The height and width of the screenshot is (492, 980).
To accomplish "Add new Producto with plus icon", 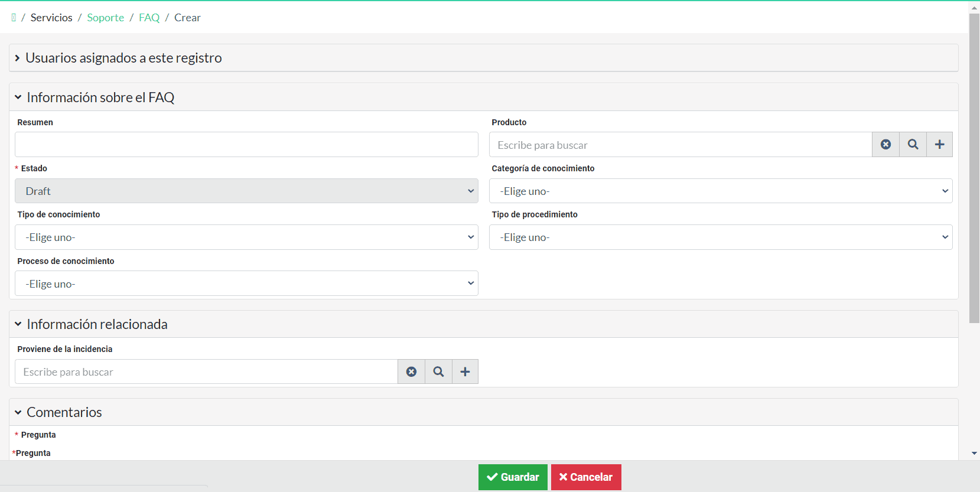I will (939, 145).
